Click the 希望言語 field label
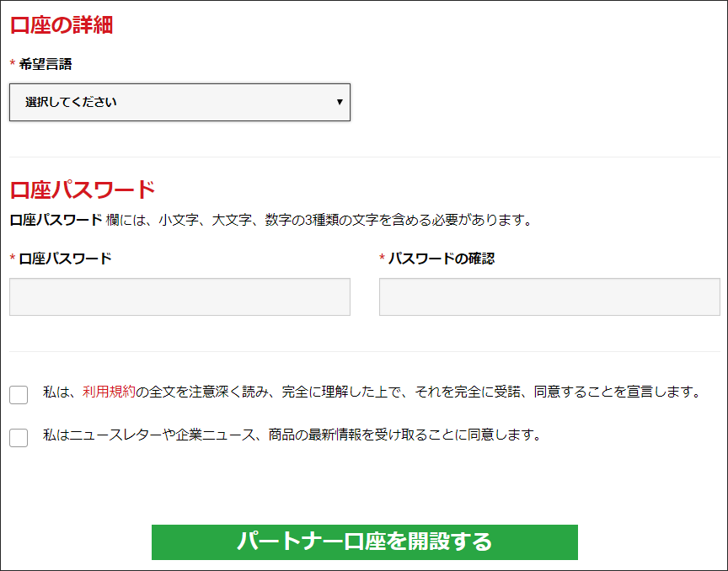Image resolution: width=728 pixels, height=571 pixels. click(x=45, y=64)
